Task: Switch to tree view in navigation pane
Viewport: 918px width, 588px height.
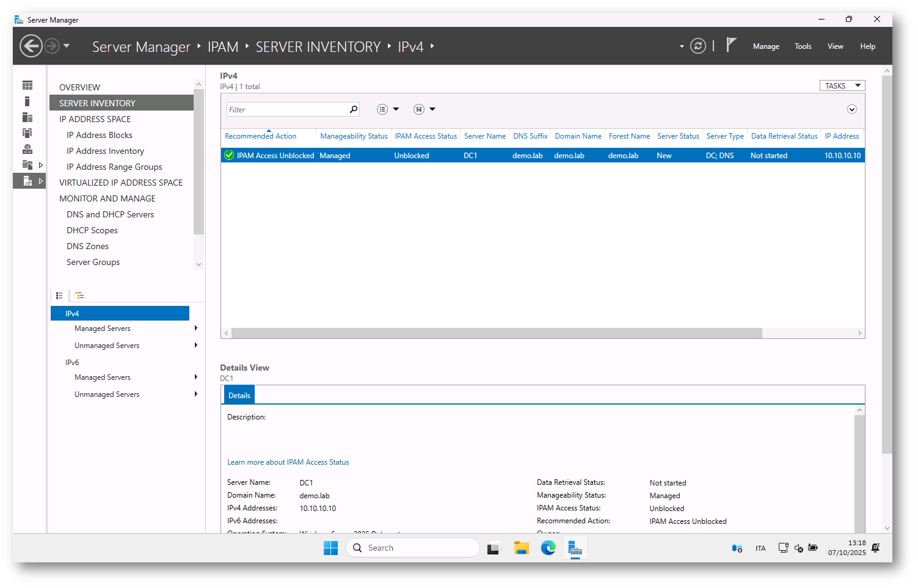Action: pos(79,296)
